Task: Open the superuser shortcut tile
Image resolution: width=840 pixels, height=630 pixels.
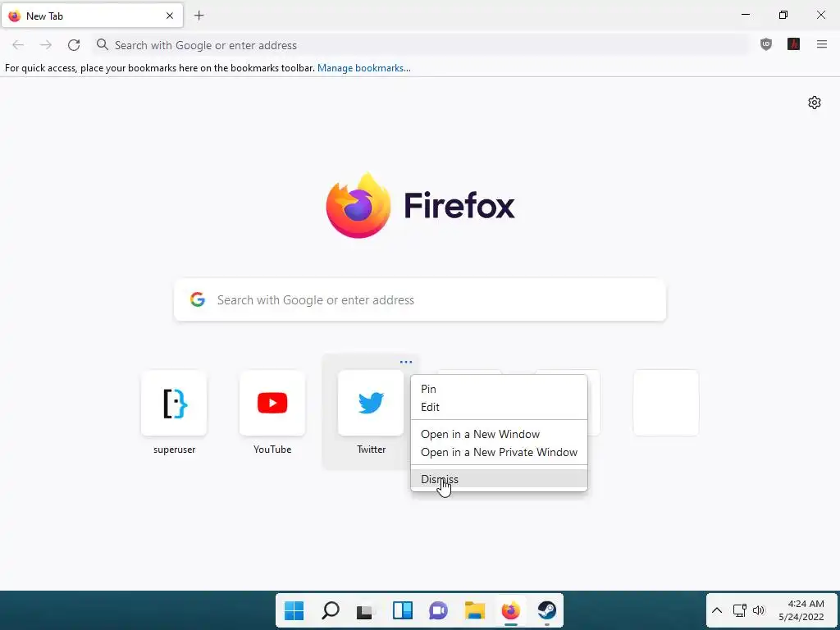Action: point(174,403)
